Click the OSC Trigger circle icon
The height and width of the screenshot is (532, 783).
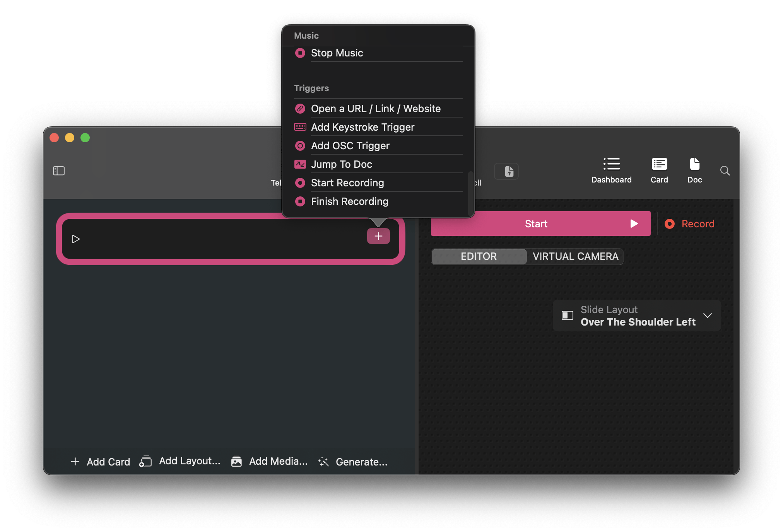300,146
